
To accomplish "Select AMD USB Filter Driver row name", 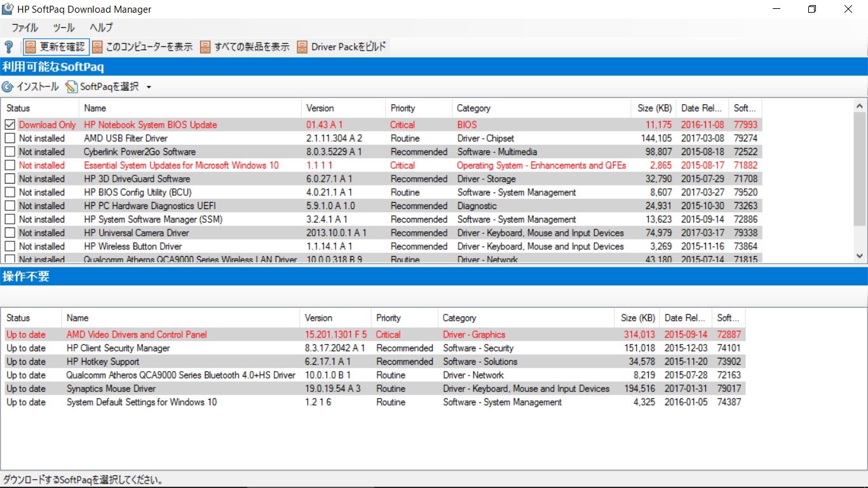I will pos(126,139).
